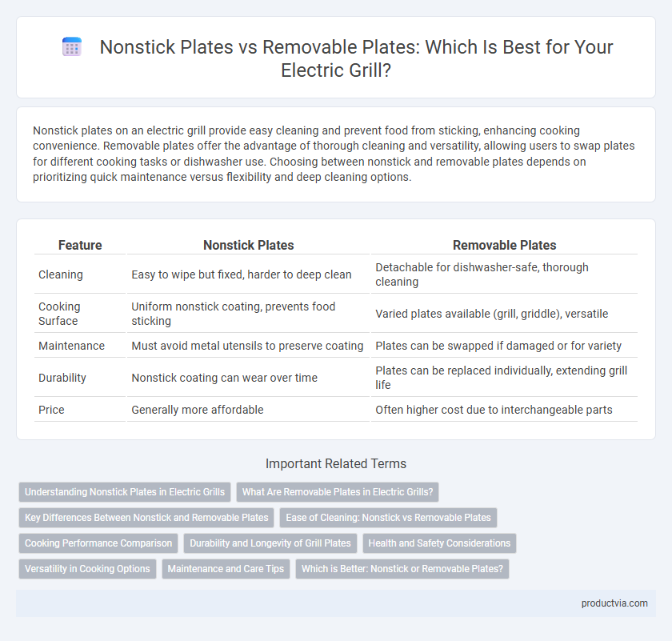Click the 'Cooking Performance Comparison' tag
The image size is (672, 641).
pos(98,543)
